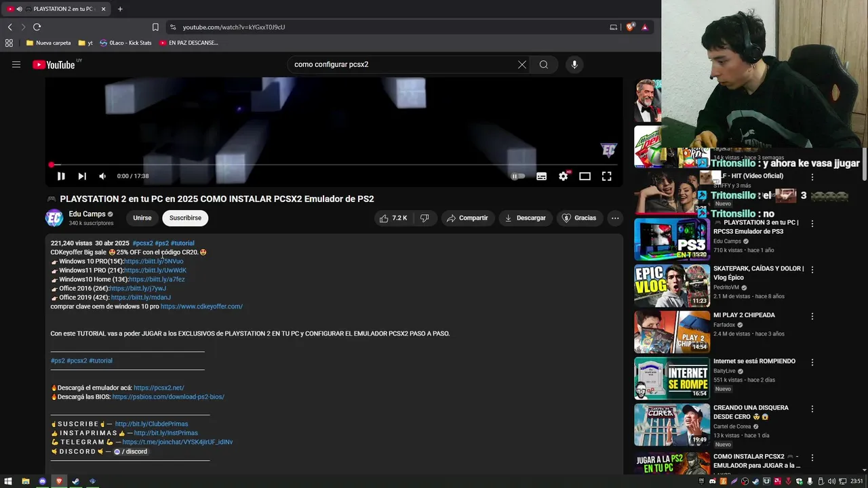Download the video with Descargar
Screen dimensions: 868x488
(525, 218)
